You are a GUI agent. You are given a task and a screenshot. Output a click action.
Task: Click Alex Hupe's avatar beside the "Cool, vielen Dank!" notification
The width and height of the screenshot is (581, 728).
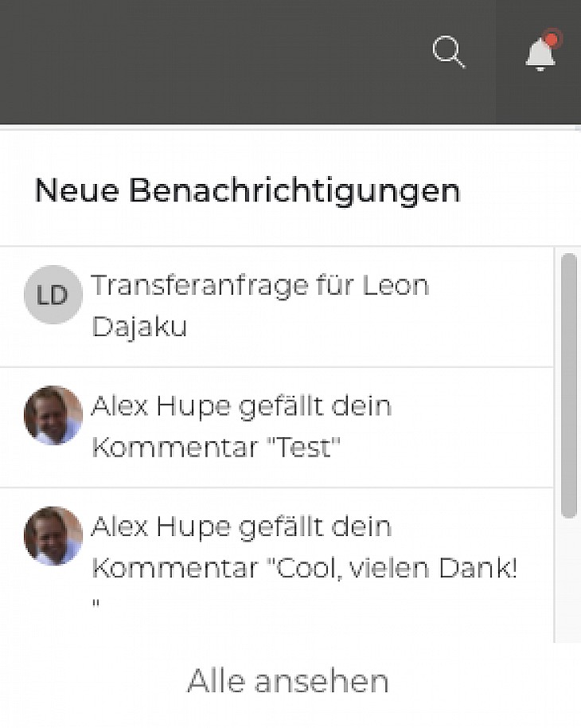tap(53, 535)
